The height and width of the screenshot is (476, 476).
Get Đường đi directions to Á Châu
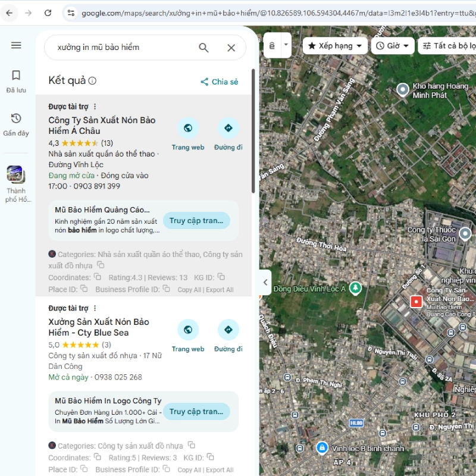[x=228, y=134]
